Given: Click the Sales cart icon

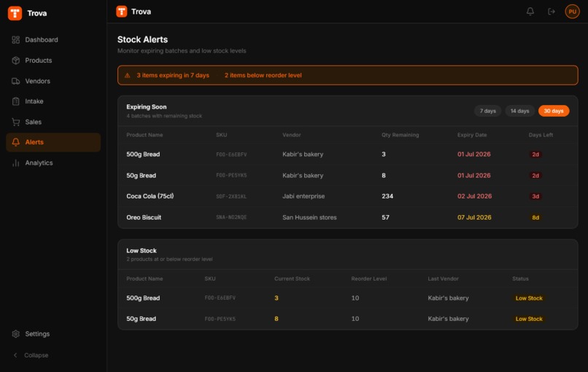Looking at the screenshot, I should (16, 122).
